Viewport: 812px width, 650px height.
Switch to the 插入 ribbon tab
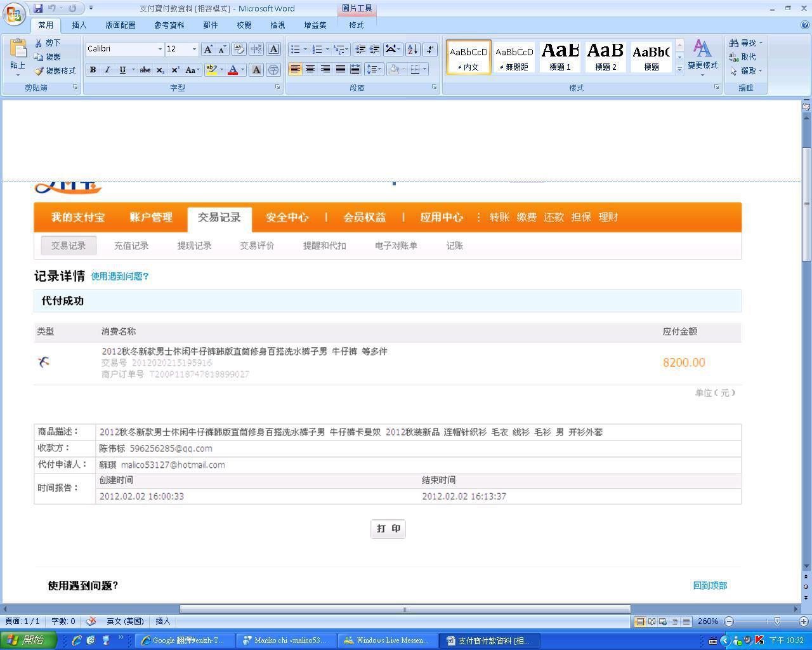(79, 25)
